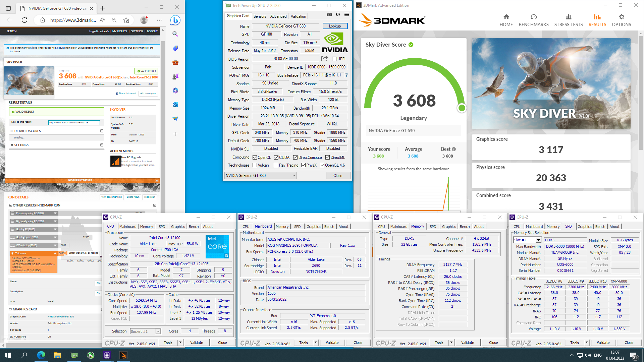Screen dimensions: 644x362
Task: Open the Drop paper-plane icon in Edge sidebar
Action: 175,119
